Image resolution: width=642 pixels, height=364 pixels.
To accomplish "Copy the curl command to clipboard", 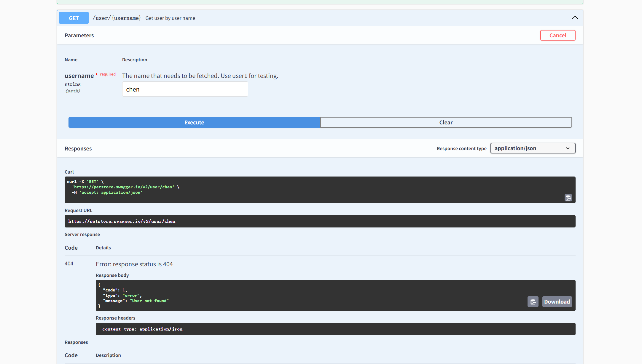I will (x=568, y=198).
